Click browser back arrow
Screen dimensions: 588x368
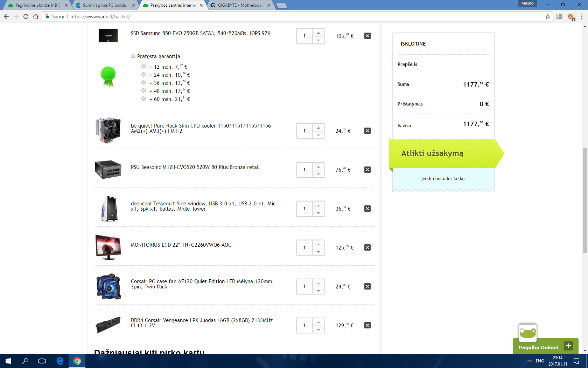[6, 16]
